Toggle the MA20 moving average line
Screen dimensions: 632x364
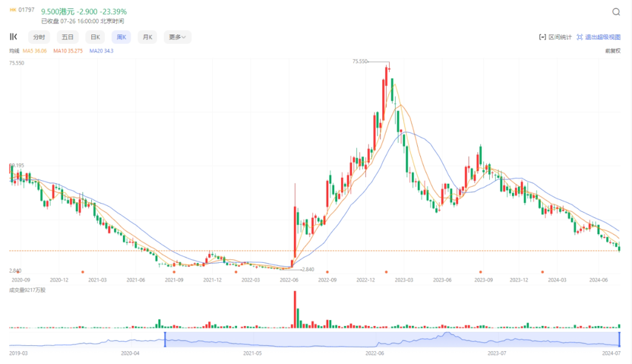101,51
